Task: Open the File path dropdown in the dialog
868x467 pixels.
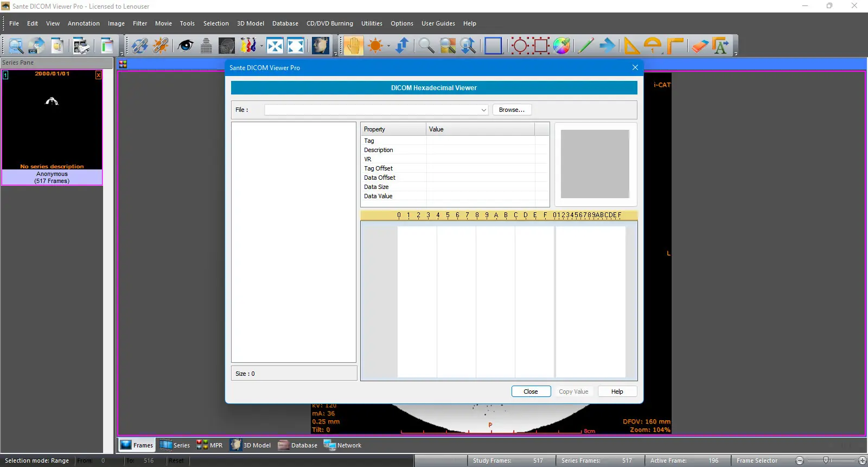Action: pyautogui.click(x=483, y=110)
